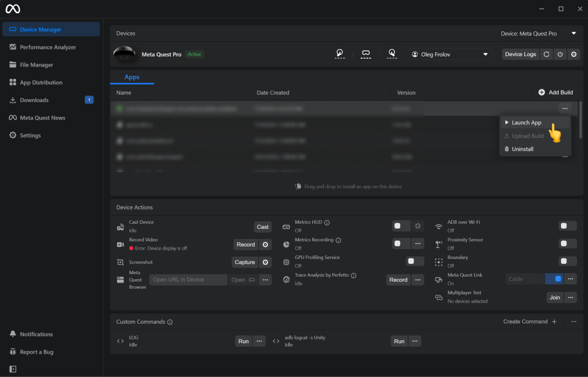Click the app list scrollbar
Viewport: 588px width, 377px height.
click(581, 119)
